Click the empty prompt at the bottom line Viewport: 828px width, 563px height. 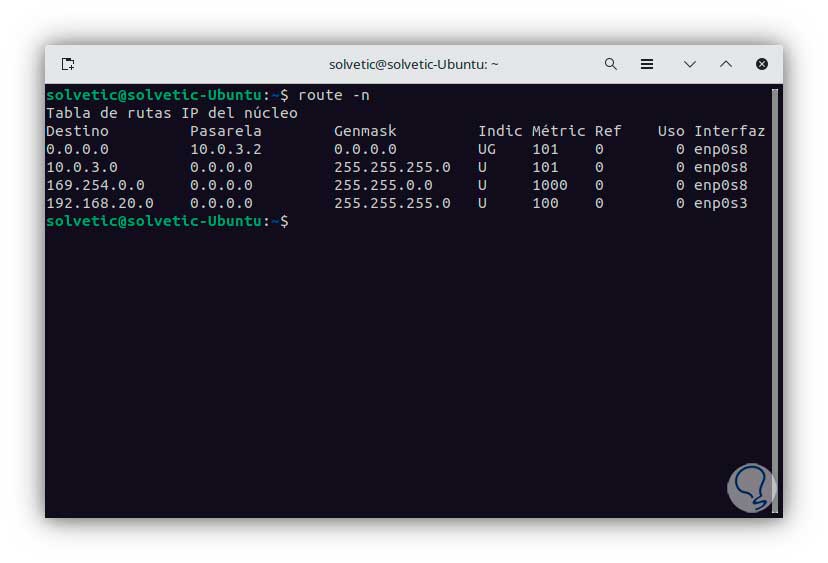(x=167, y=221)
